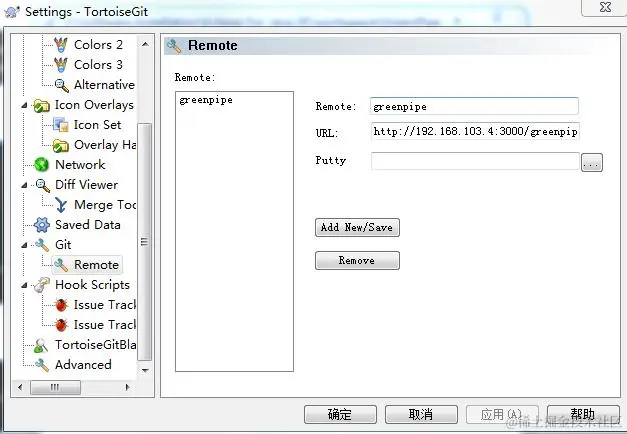The width and height of the screenshot is (627, 434).
Task: Click the Add New/Save button
Action: [x=357, y=228]
